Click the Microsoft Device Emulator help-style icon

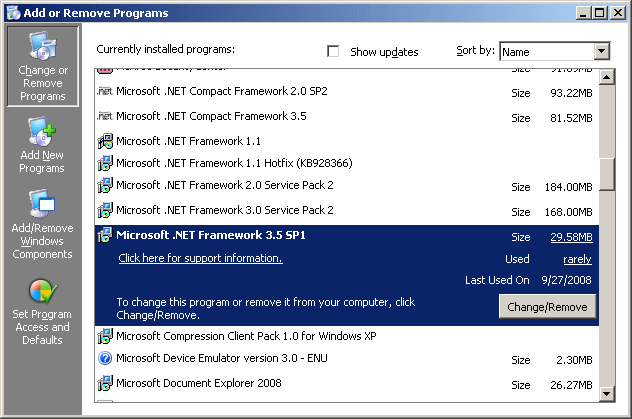(x=105, y=358)
